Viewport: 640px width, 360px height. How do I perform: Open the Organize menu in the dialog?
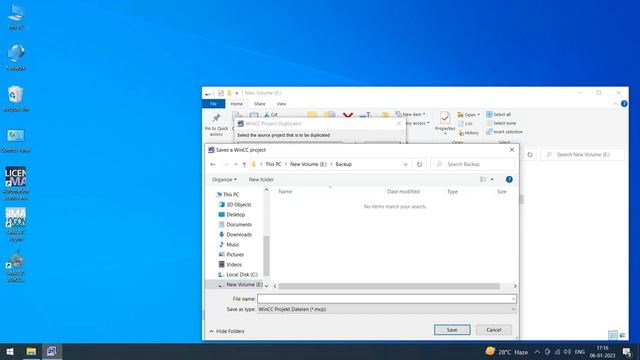tap(224, 180)
